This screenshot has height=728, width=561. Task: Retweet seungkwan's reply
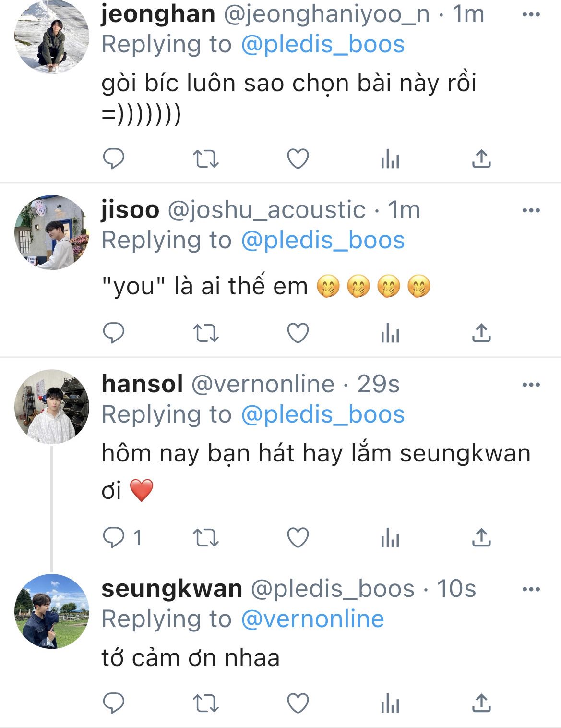coord(205,704)
